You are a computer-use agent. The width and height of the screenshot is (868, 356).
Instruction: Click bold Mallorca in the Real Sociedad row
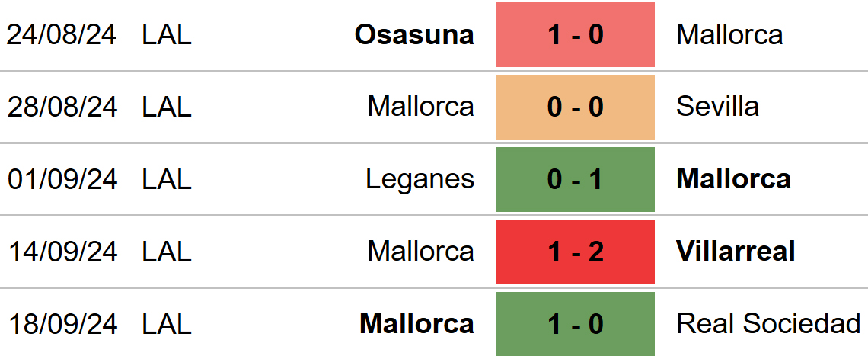416,323
